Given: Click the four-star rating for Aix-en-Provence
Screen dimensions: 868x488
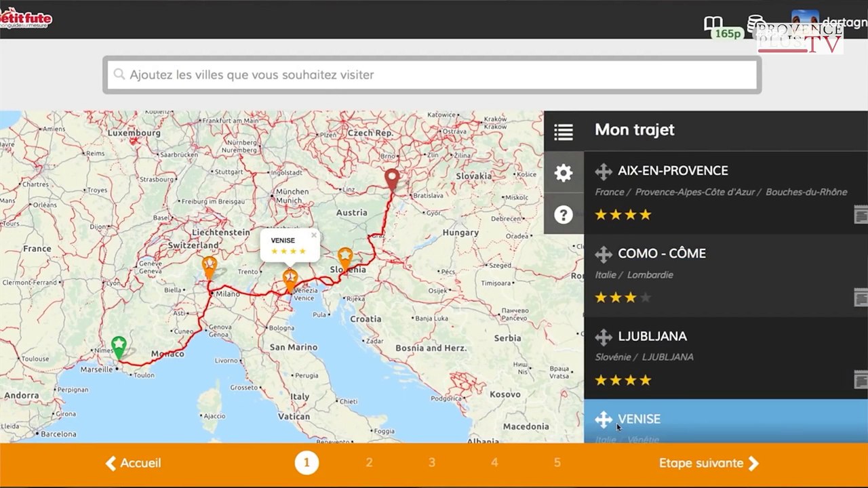Looking at the screenshot, I should 623,215.
